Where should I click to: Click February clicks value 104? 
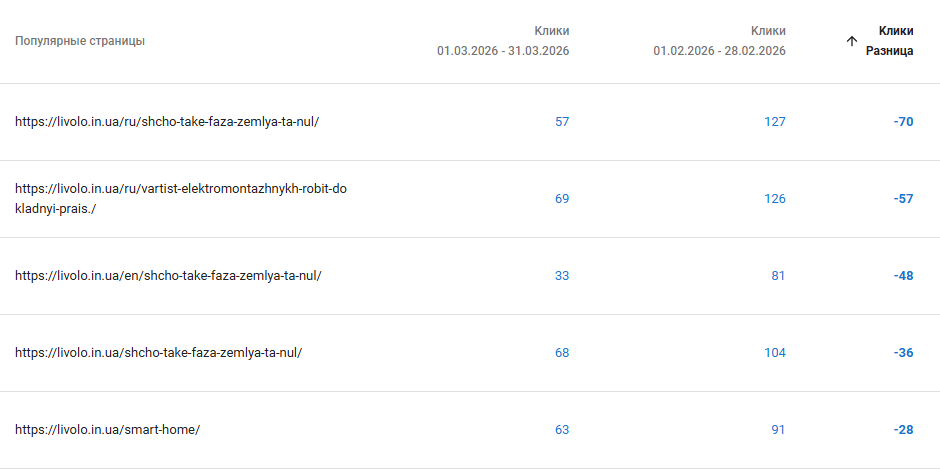(x=775, y=352)
